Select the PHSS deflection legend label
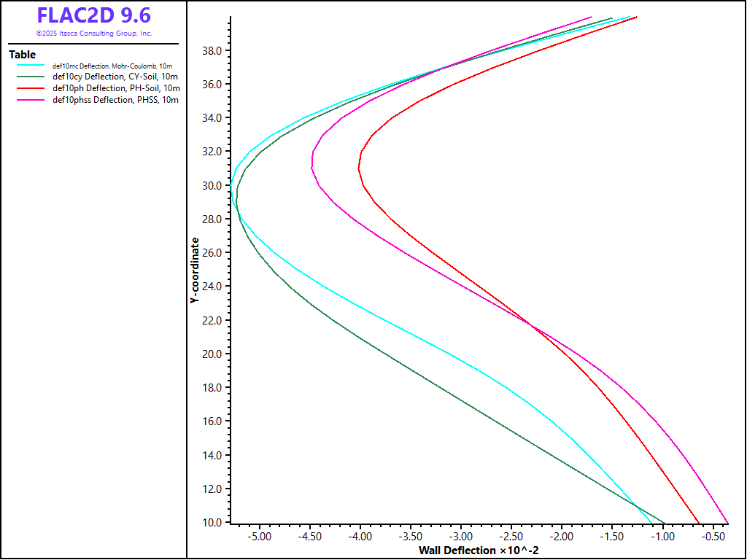Viewport: 747px width, 560px height. (x=115, y=100)
